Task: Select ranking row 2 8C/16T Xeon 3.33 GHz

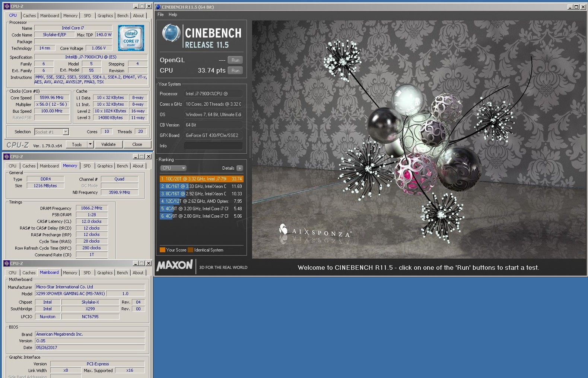Action: tap(201, 186)
